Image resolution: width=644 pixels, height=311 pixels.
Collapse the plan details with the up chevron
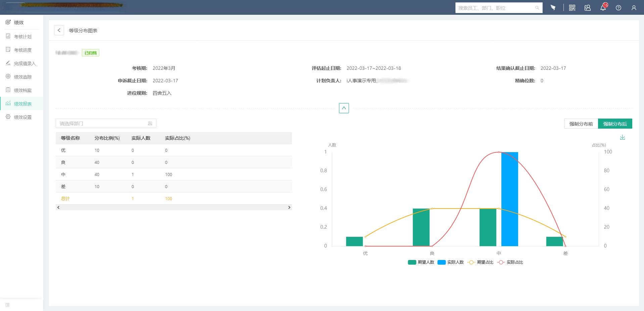tap(344, 108)
